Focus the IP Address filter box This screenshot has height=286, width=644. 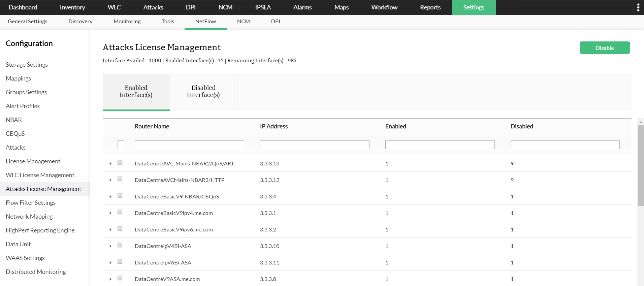315,145
